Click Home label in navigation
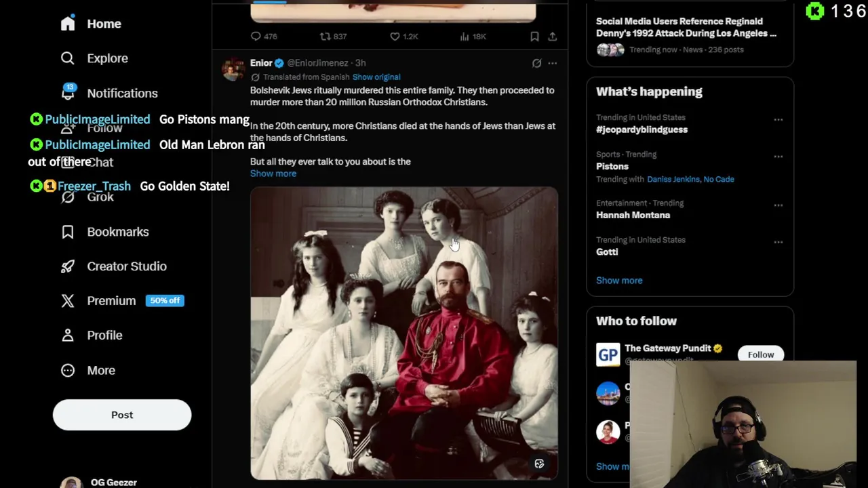The image size is (868, 488). (x=104, y=24)
